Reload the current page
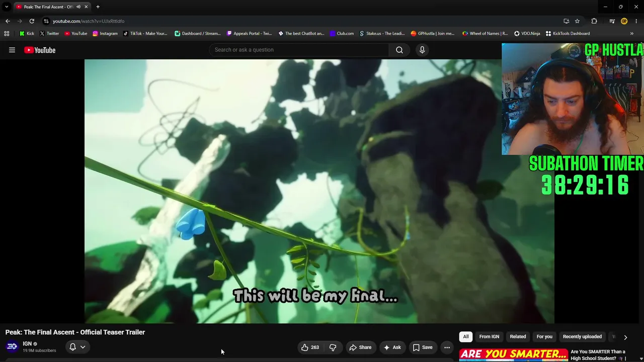This screenshot has width=644, height=362. point(32,21)
